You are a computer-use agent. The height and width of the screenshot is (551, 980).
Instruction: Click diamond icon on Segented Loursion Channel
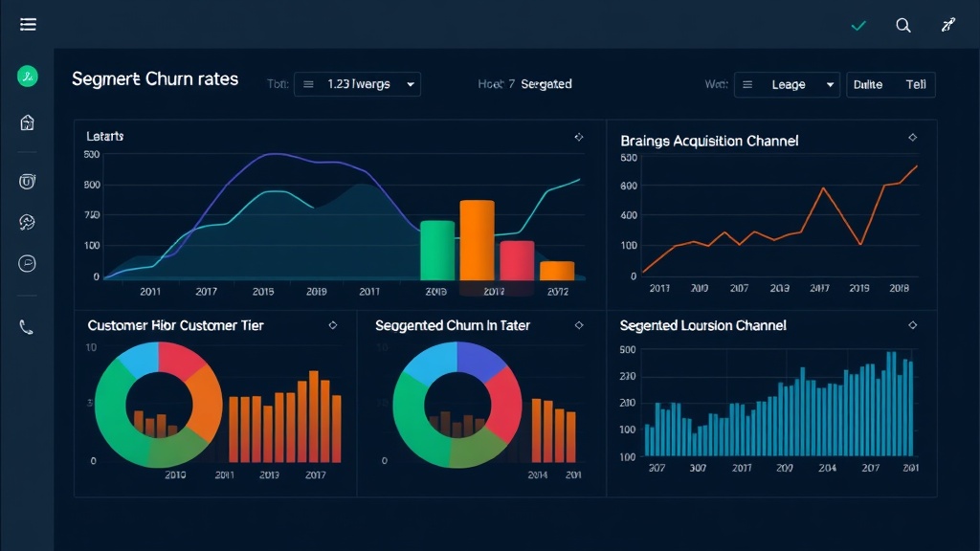coord(912,325)
